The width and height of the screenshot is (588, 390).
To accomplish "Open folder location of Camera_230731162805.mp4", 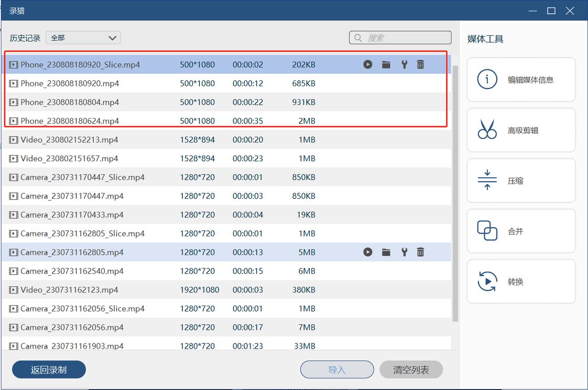I will [x=386, y=252].
